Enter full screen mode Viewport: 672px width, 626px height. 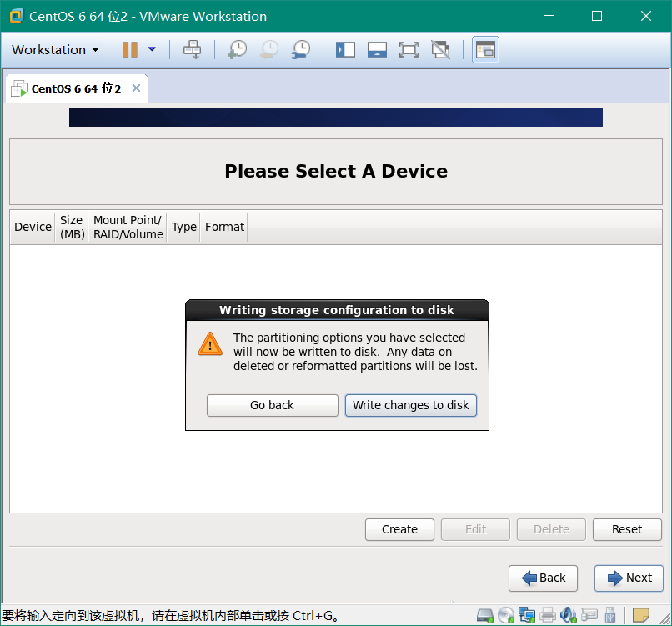[409, 49]
